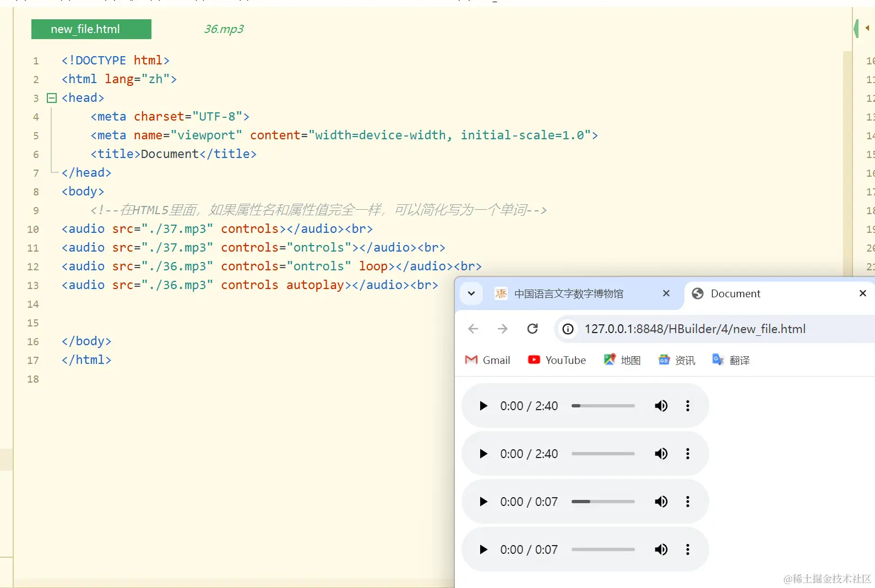Seek on the third audio progress bar
This screenshot has height=588, width=875.
click(x=603, y=502)
